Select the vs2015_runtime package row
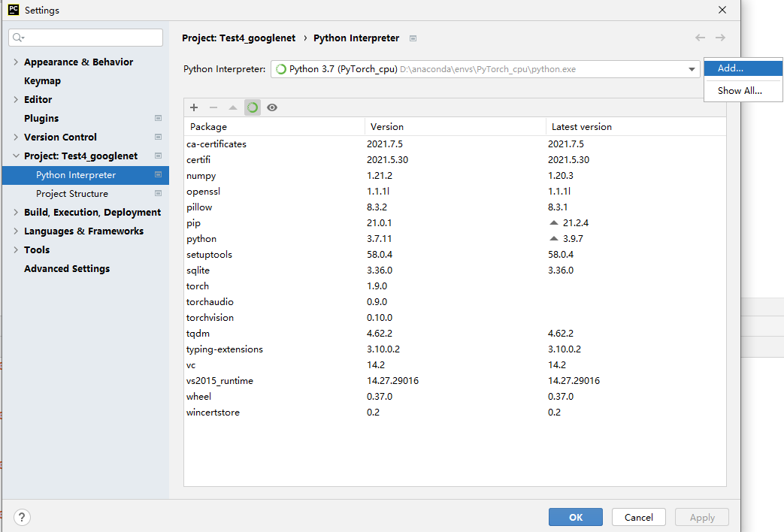Image resolution: width=784 pixels, height=532 pixels. [x=455, y=380]
